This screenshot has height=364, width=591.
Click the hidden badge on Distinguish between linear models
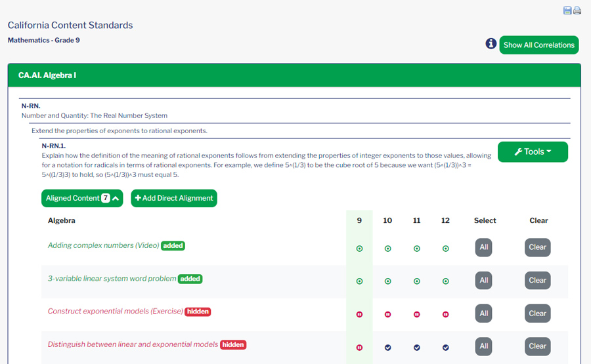pyautogui.click(x=233, y=345)
